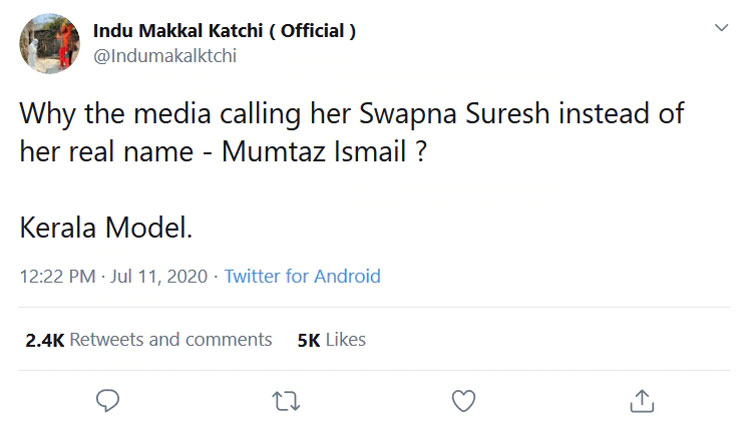The width and height of the screenshot is (750, 422).
Task: Click the first line of tweet text
Action: [352, 113]
